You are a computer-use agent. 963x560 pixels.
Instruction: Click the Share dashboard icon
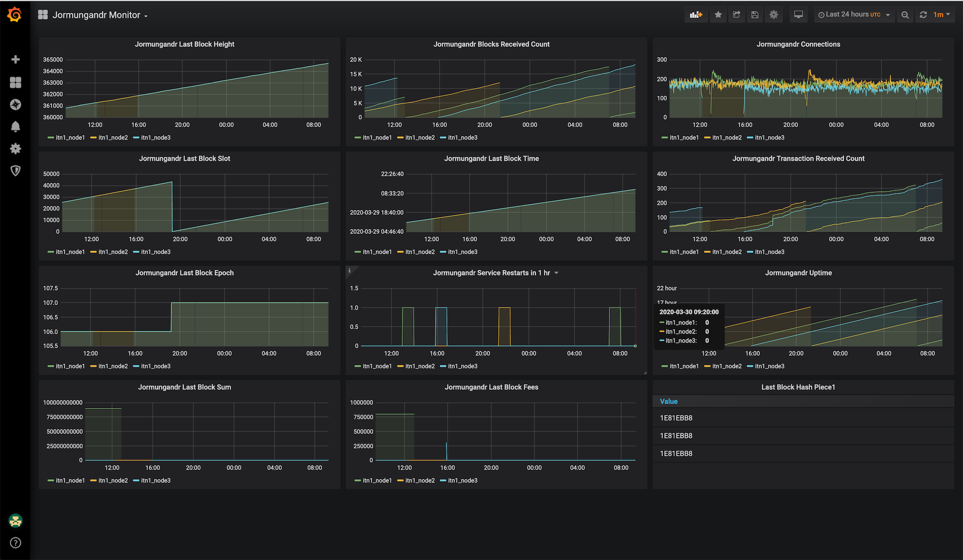(736, 15)
